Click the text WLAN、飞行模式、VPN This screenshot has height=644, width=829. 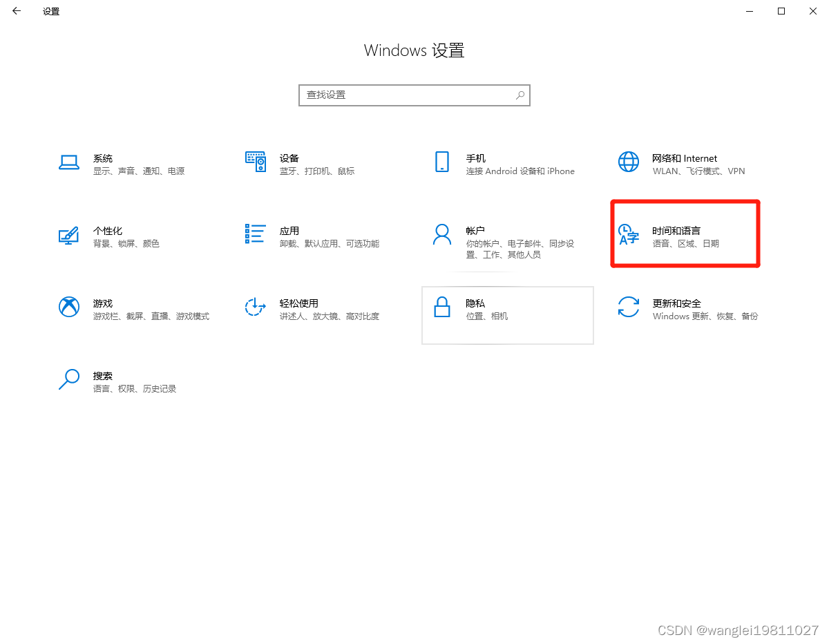point(699,171)
